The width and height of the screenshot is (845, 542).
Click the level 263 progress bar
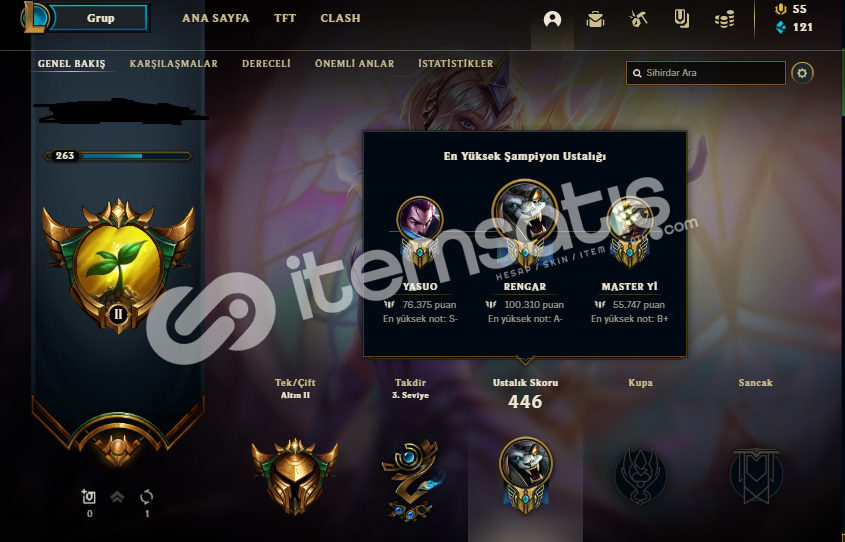pos(117,156)
